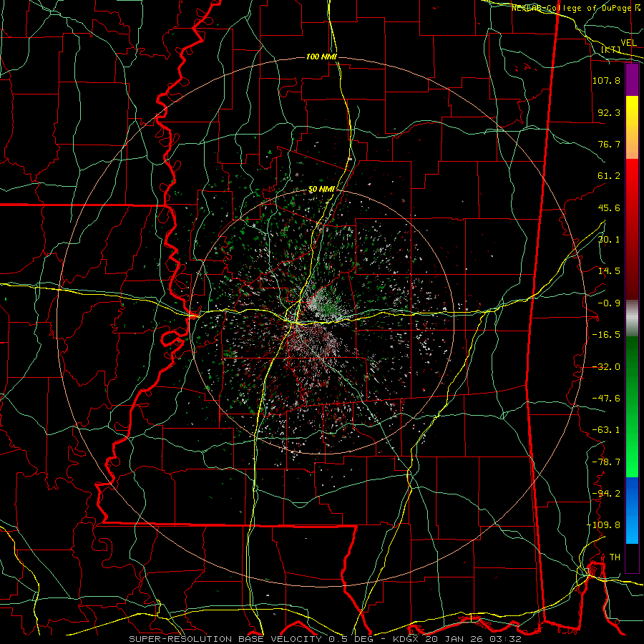Click the -109.8 velocity scale value

click(x=603, y=525)
